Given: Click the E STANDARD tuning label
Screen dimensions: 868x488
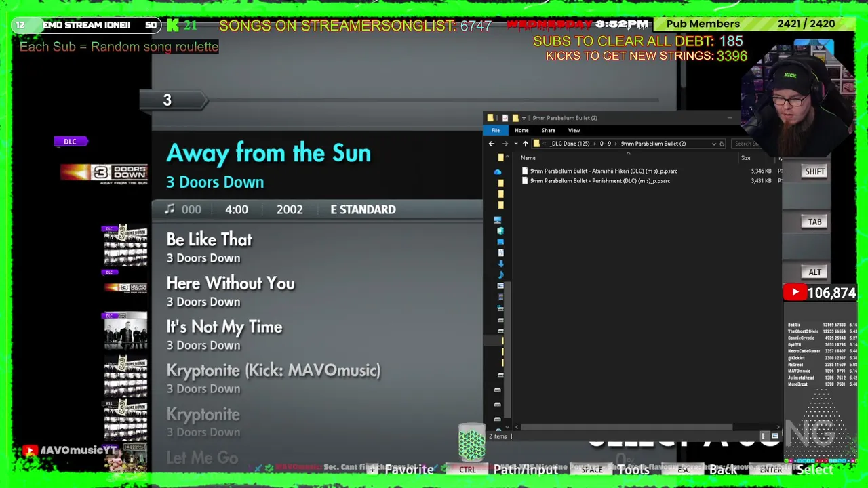Looking at the screenshot, I should (x=363, y=209).
